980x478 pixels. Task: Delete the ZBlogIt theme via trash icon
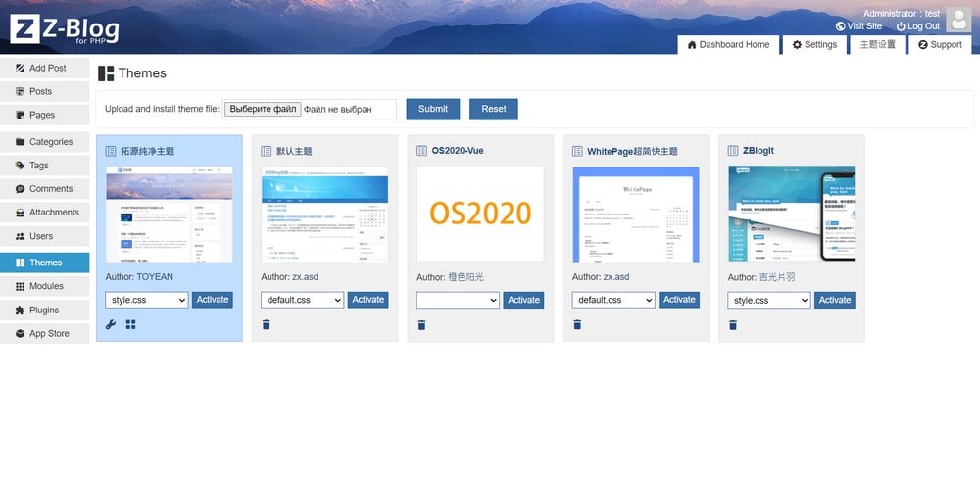click(733, 325)
